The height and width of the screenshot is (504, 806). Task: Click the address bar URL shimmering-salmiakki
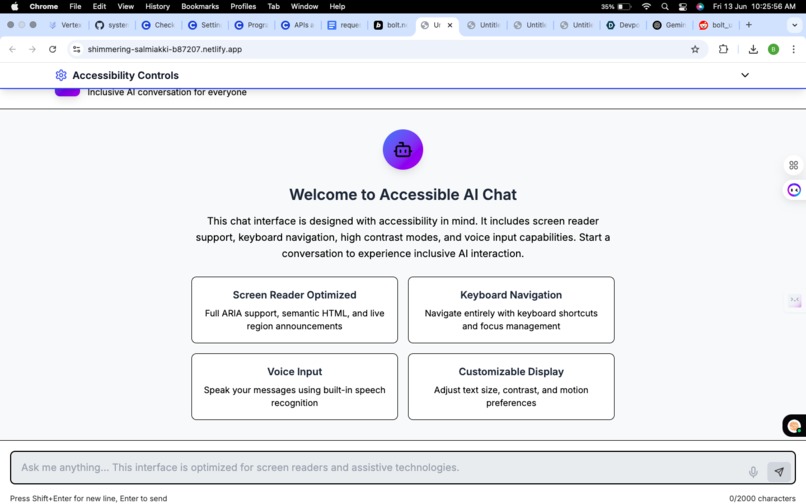(164, 49)
